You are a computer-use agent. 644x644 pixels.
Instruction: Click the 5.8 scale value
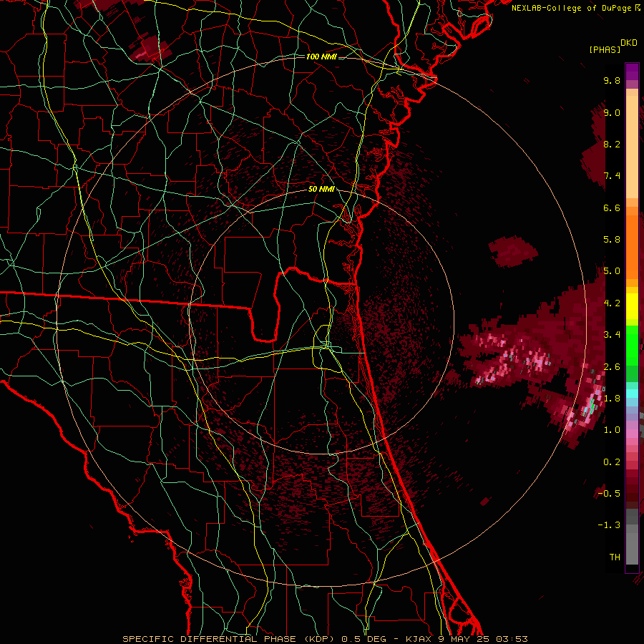point(612,240)
